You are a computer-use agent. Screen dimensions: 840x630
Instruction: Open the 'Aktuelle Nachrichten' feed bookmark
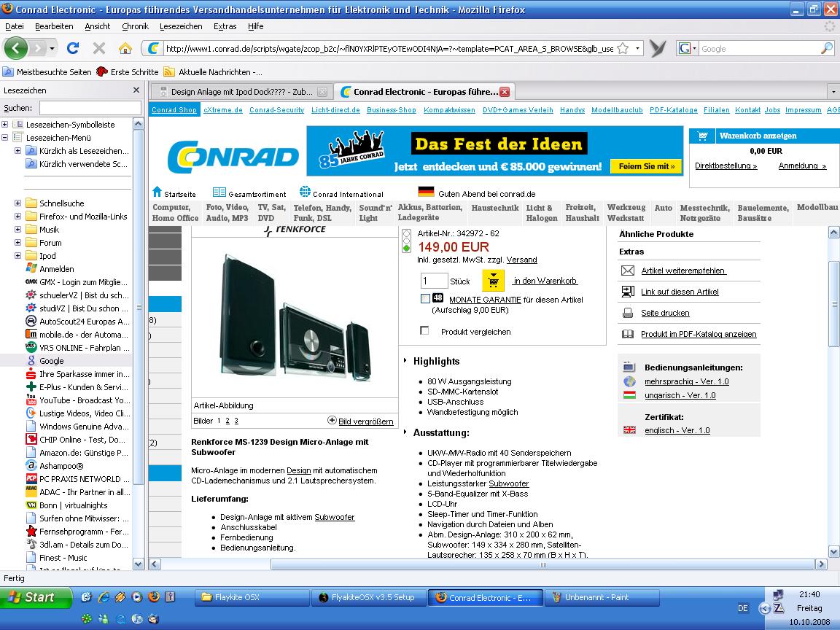(x=213, y=71)
